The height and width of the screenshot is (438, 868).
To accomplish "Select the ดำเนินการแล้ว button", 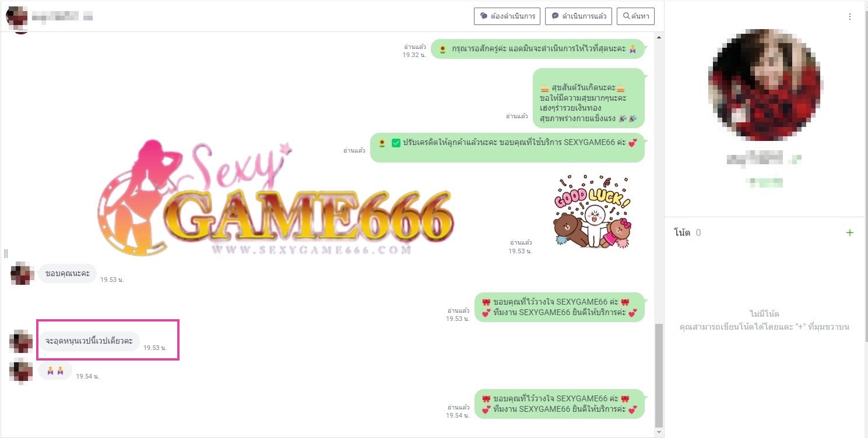I will click(x=578, y=16).
